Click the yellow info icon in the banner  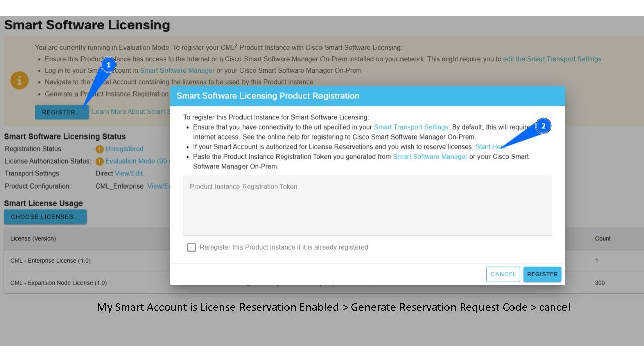click(19, 80)
